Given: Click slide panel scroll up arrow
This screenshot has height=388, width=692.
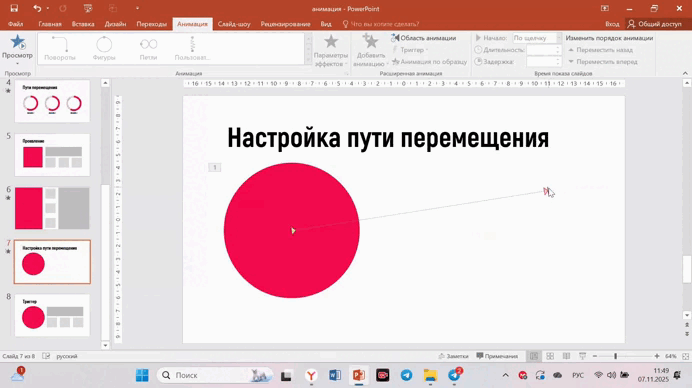Looking at the screenshot, I should (x=105, y=83).
